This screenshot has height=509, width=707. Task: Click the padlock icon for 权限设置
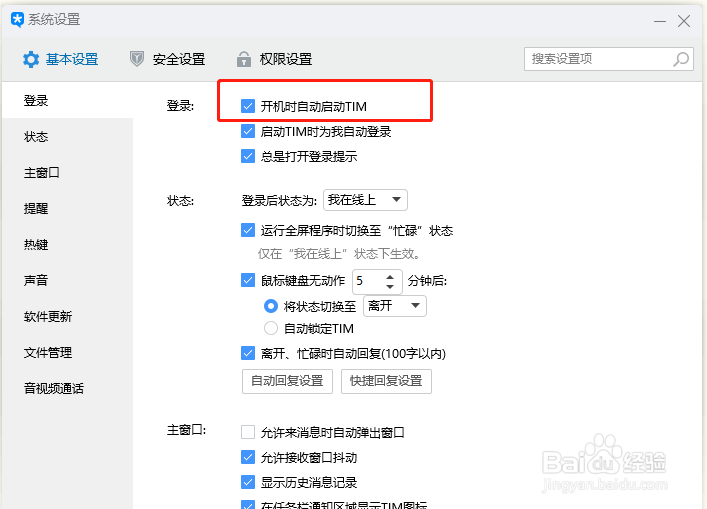(244, 59)
